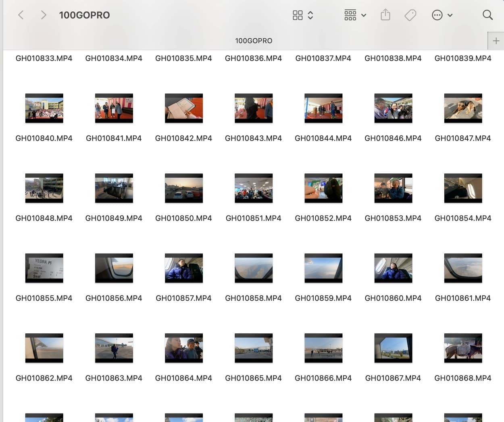
Task: Click the Search magnifier icon
Action: tap(487, 15)
